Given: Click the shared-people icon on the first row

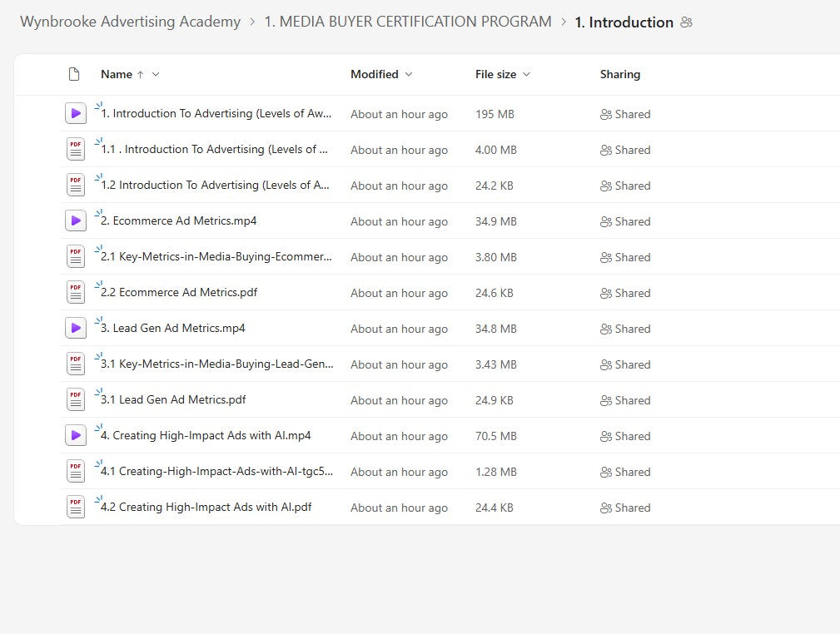Looking at the screenshot, I should point(605,114).
